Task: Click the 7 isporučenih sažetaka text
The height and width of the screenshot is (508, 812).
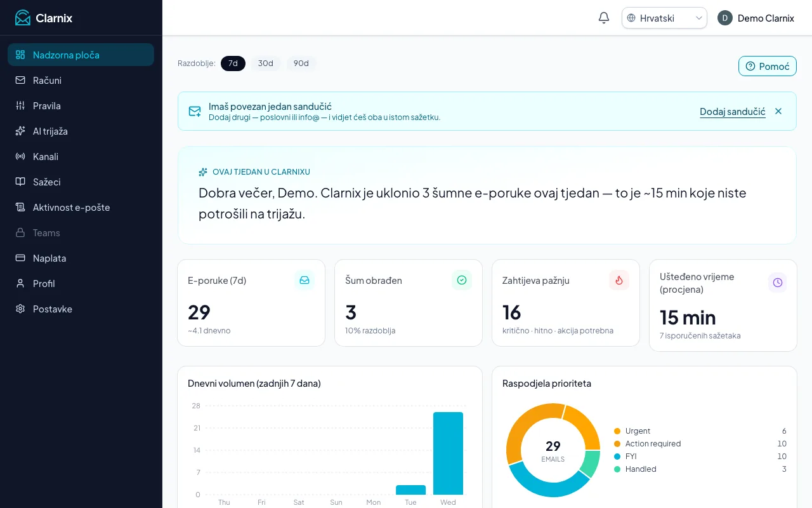Action: [x=700, y=336]
